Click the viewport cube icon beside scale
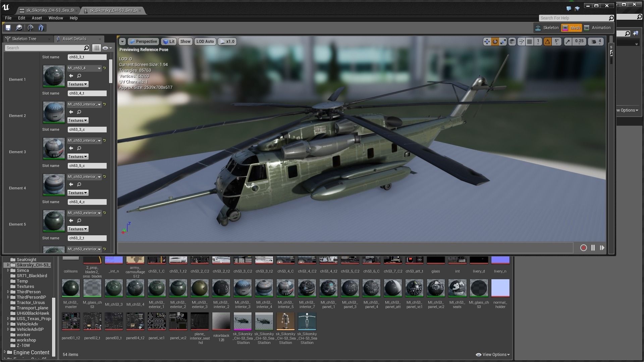Image resolution: width=644 pixels, height=362 pixels. click(x=512, y=42)
